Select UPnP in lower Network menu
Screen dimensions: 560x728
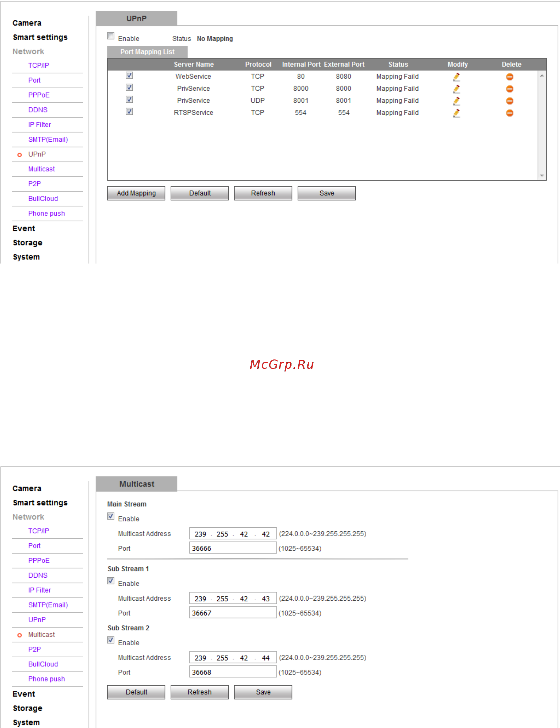pyautogui.click(x=37, y=620)
